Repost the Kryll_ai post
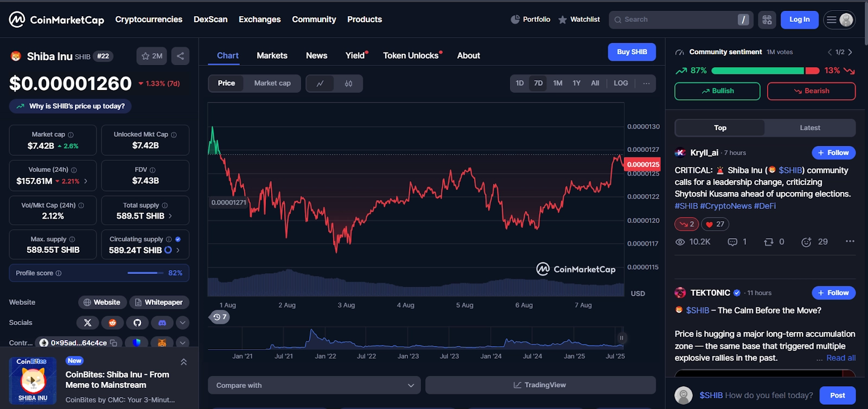 774,242
